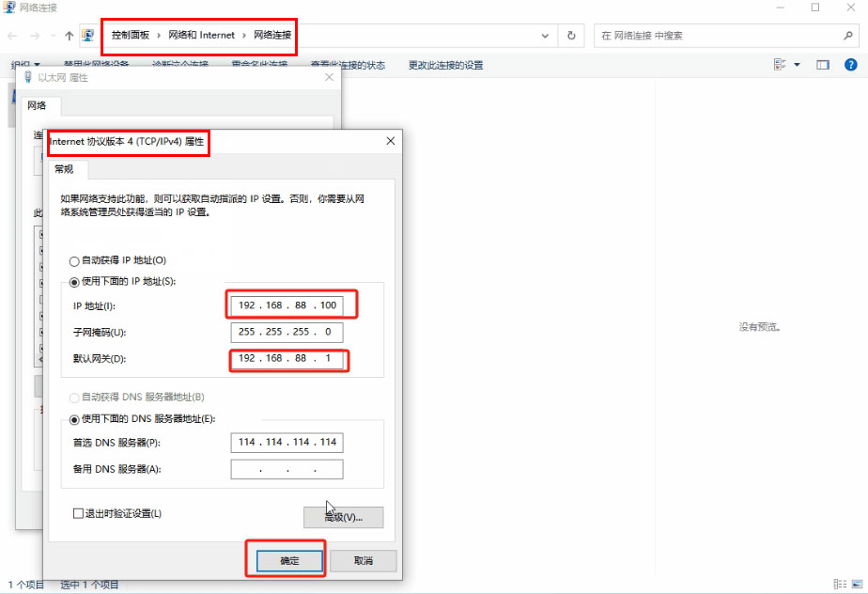Select '自动获得 IP 地址' radio button
The width and height of the screenshot is (868, 594).
(x=74, y=260)
